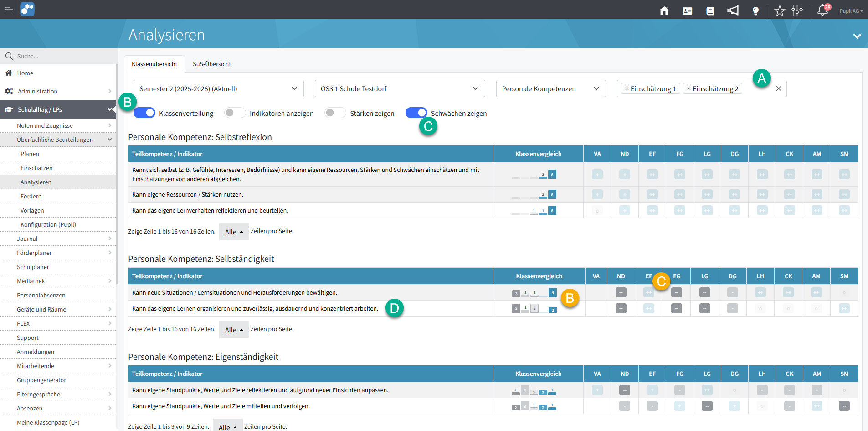Expand Journal in the sidebar

coord(58,239)
